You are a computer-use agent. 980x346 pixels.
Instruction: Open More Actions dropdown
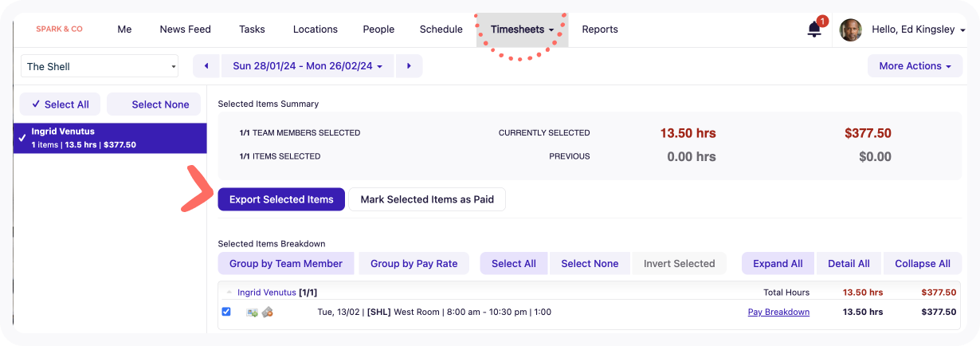point(915,66)
